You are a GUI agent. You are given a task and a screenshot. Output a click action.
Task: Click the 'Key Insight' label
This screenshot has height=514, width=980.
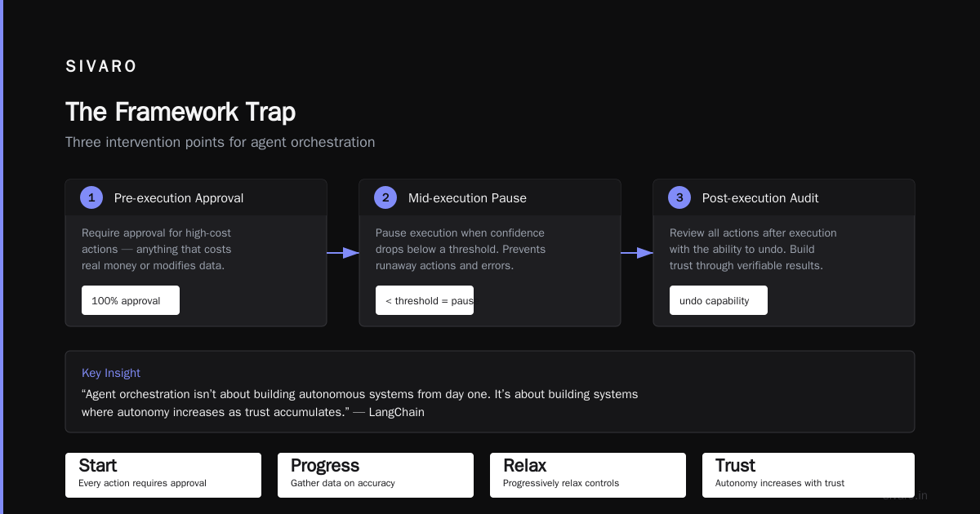coord(111,373)
